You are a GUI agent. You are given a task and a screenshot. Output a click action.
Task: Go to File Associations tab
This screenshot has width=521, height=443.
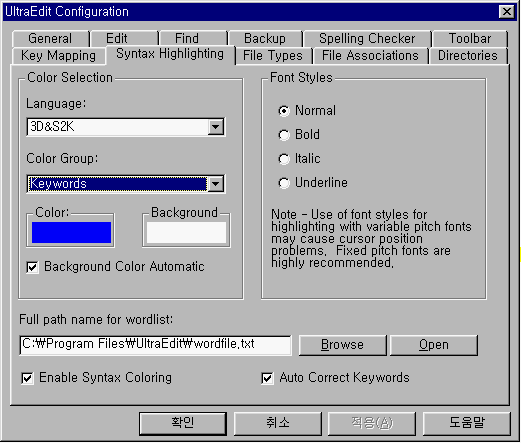point(370,56)
